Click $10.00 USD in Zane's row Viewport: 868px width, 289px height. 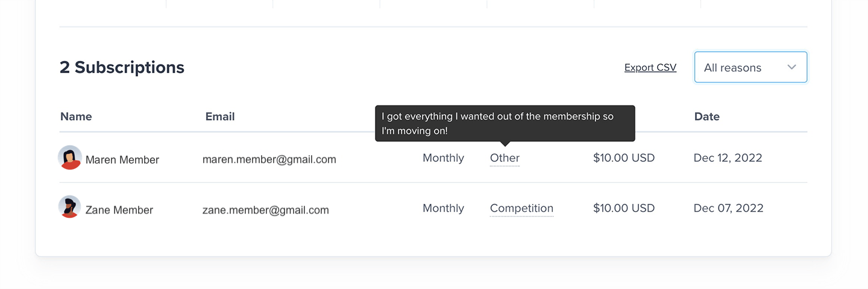coord(624,208)
